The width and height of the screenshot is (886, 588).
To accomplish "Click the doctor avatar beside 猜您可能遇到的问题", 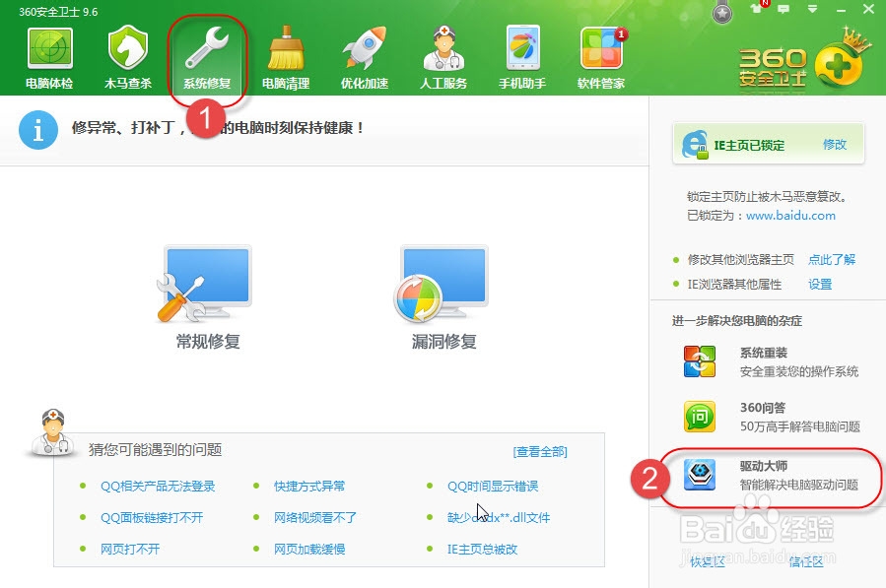I will coord(51,432).
